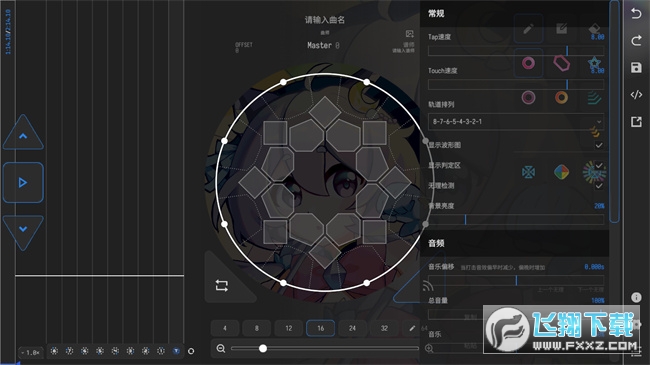Image resolution: width=650 pixels, height=365 pixels.
Task: Select beat division 24
Action: point(352,328)
